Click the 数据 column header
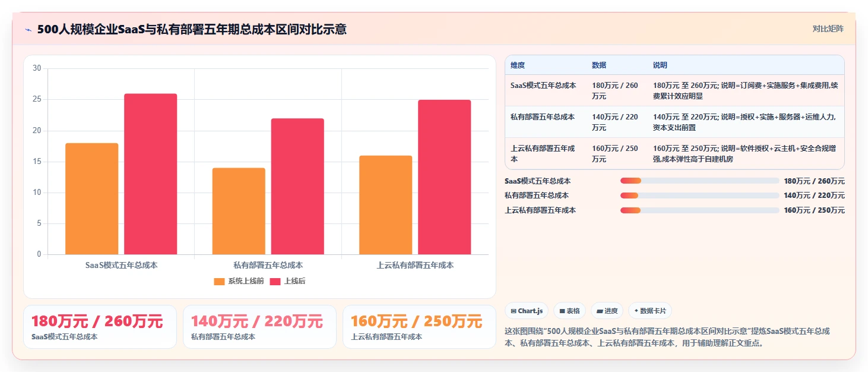868x372 pixels. point(599,65)
